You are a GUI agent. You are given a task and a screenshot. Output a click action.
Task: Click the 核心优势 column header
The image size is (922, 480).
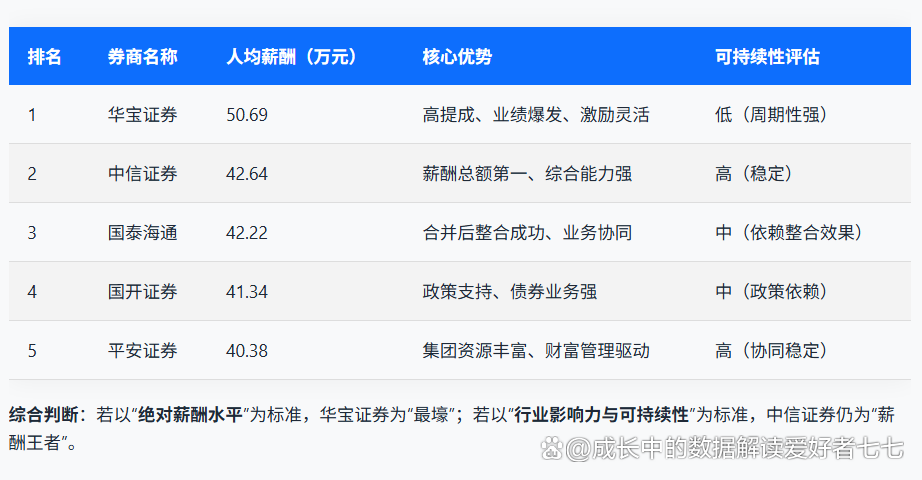457,57
